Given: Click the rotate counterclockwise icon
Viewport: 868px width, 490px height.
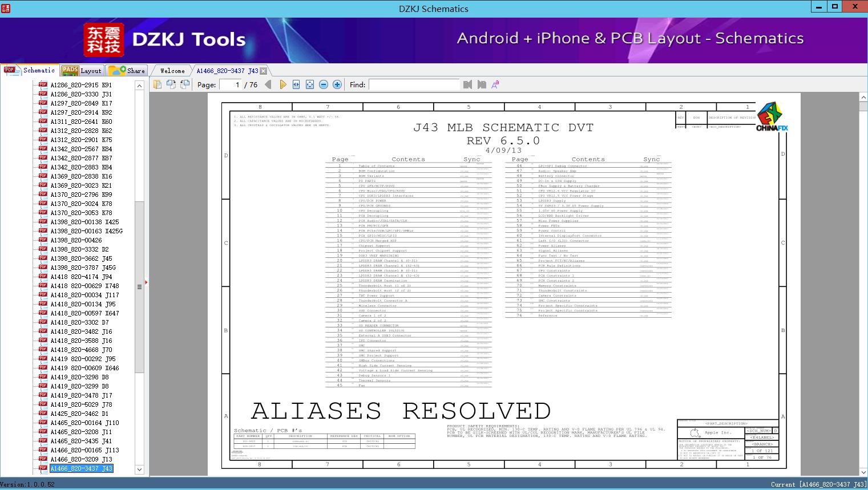Looking at the screenshot, I should click(x=171, y=84).
